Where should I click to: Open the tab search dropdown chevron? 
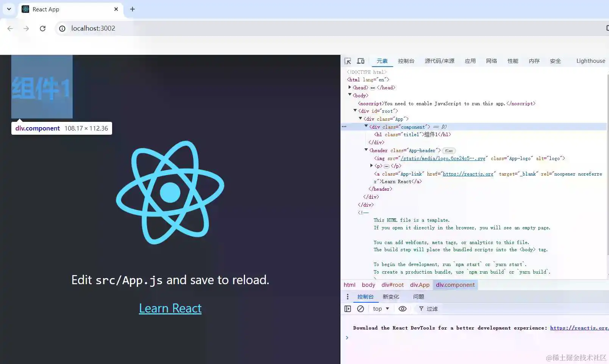9,9
